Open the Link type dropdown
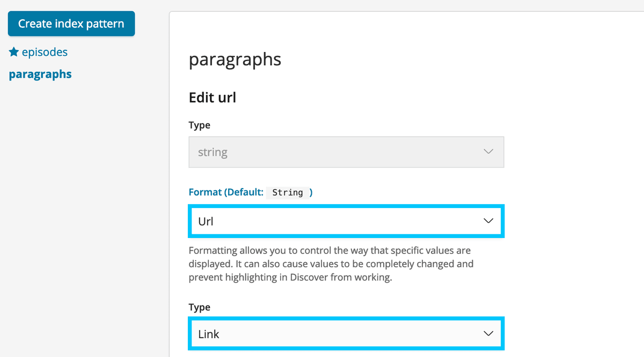The height and width of the screenshot is (357, 644). click(346, 333)
